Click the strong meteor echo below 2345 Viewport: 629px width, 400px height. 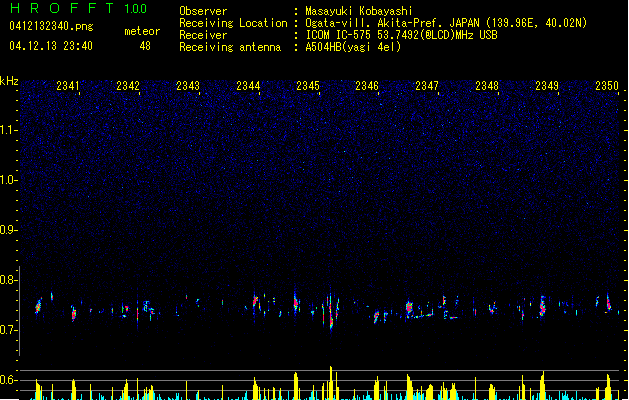pos(331,313)
